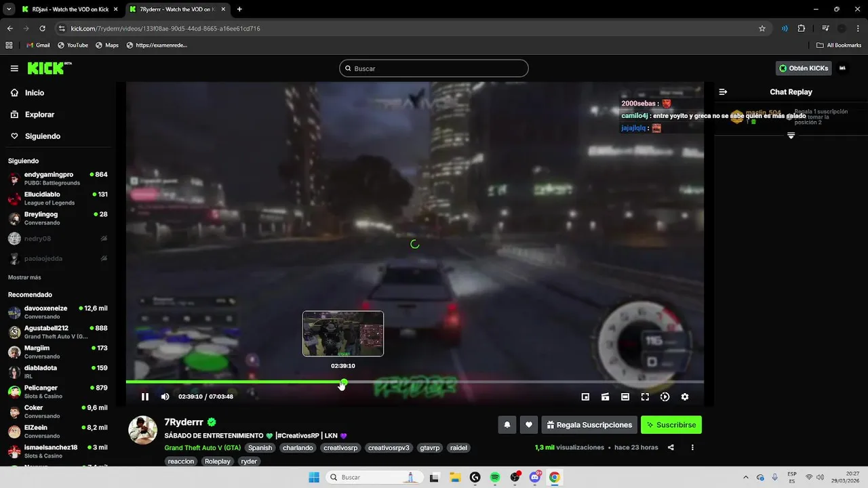Focus the Buscar search field on Kick
The height and width of the screenshot is (488, 868).
(434, 68)
